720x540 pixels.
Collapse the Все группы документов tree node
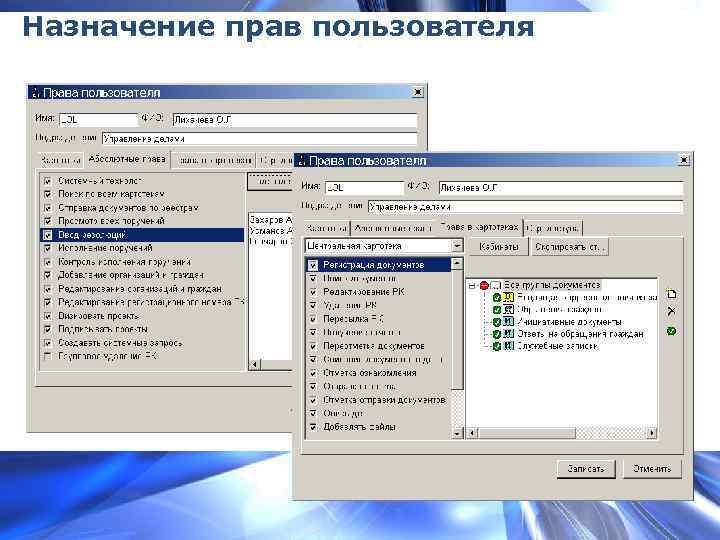coord(472,285)
